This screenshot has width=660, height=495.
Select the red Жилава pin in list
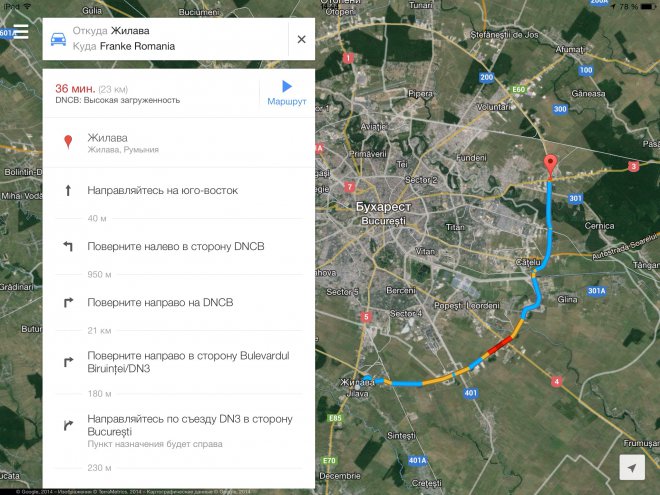pos(68,142)
